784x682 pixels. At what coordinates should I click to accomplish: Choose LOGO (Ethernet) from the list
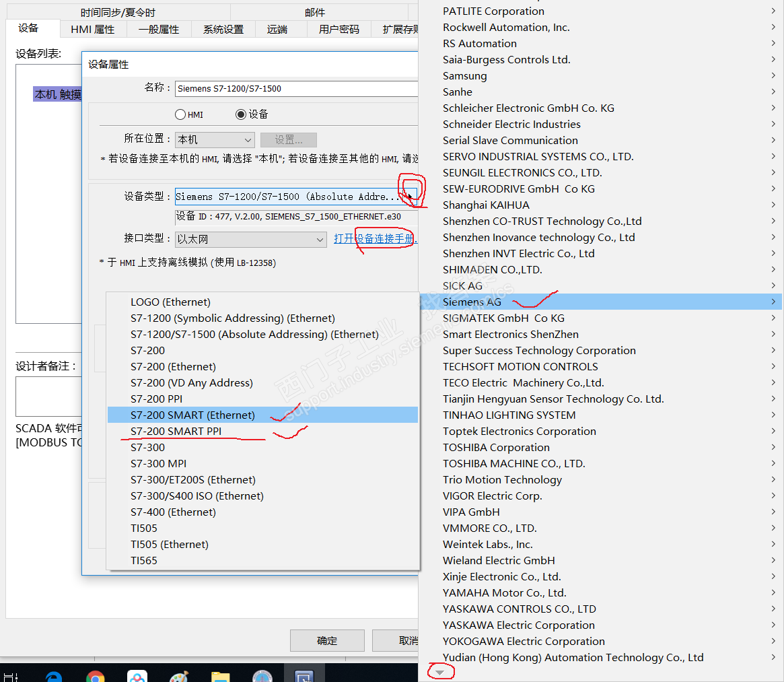click(263, 302)
